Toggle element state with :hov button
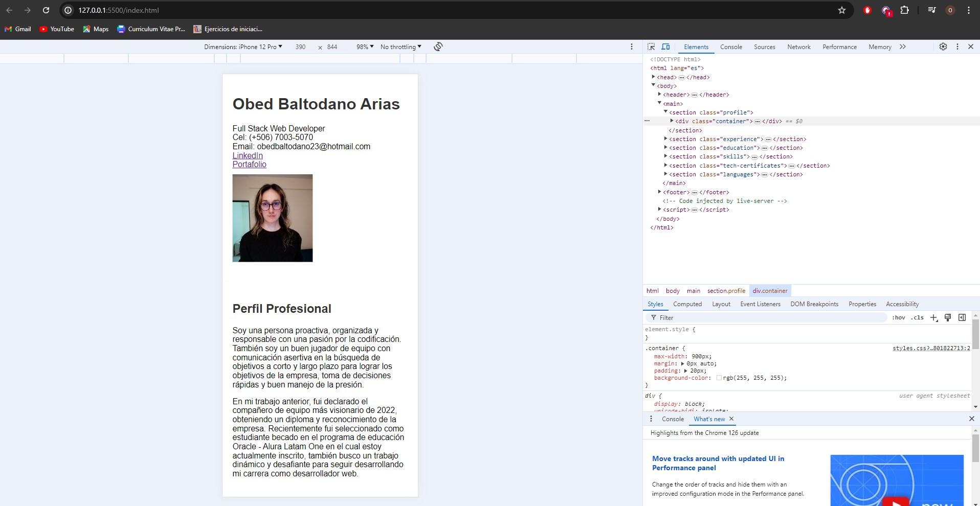 coord(899,317)
